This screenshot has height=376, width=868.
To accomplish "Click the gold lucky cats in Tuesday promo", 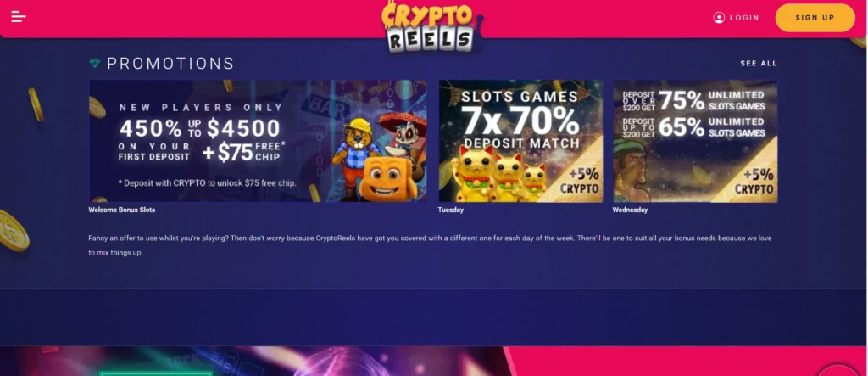I will click(x=499, y=174).
